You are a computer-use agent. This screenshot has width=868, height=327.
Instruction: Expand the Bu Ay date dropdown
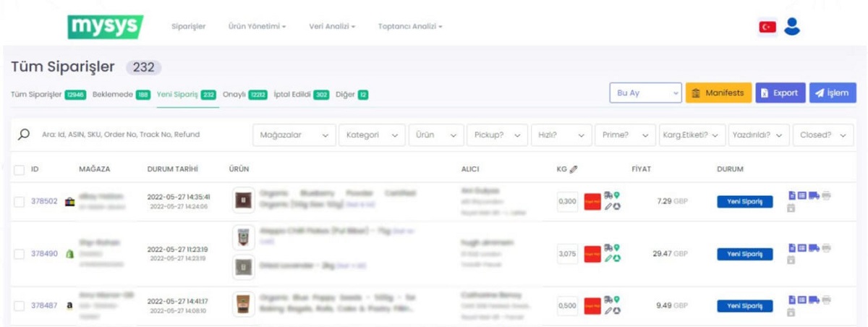[x=646, y=93]
